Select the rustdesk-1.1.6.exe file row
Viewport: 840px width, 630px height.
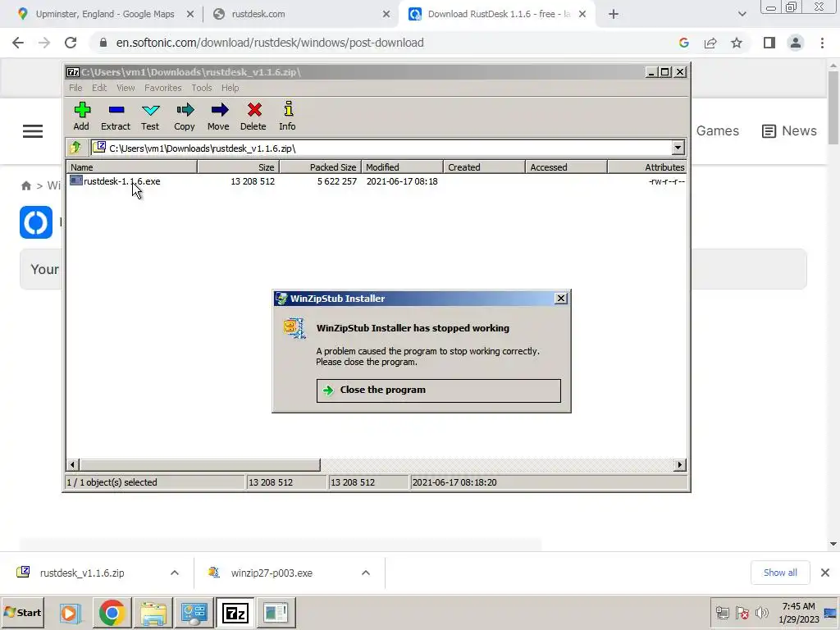coord(377,181)
